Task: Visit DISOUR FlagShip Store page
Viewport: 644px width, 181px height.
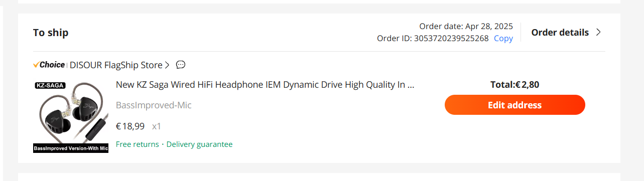Action: (116, 65)
